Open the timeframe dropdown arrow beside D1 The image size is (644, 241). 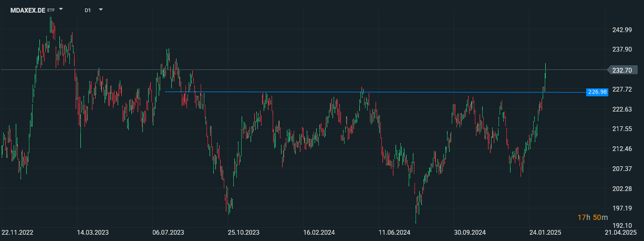click(x=101, y=9)
